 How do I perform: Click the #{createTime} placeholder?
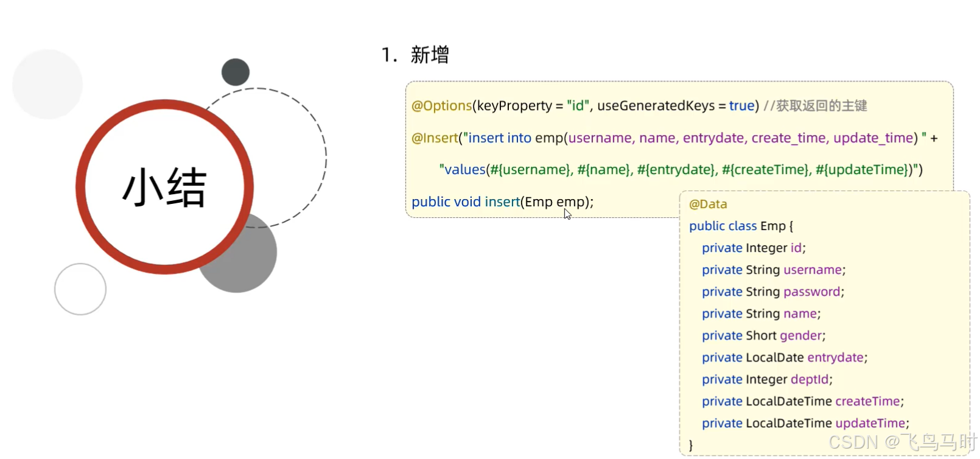point(766,170)
